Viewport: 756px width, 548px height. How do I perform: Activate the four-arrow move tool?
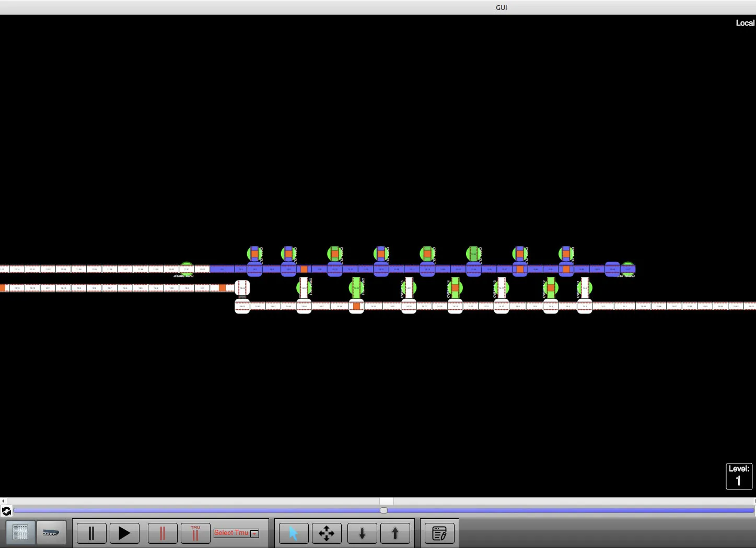327,533
